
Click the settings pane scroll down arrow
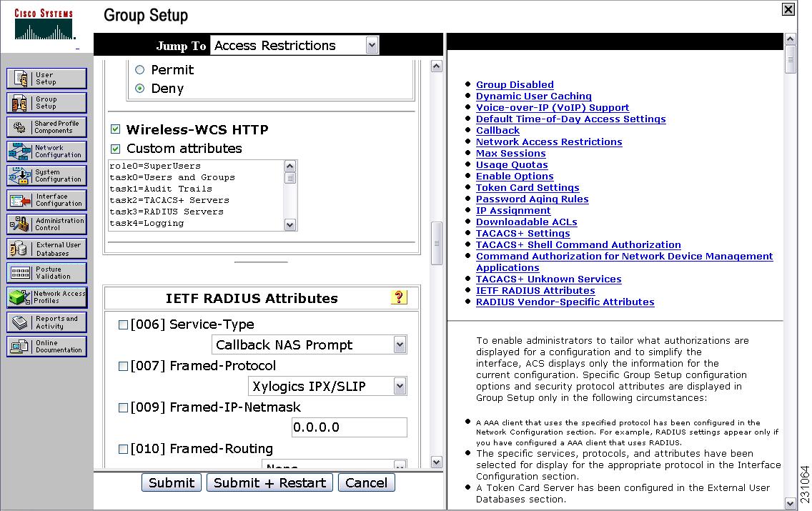coord(437,462)
